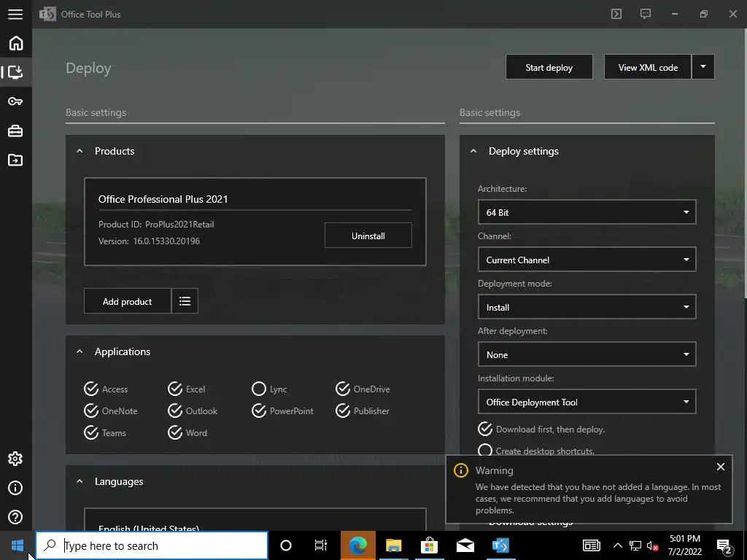Click the news and interests tray icon
The image size is (747, 560).
pos(591,545)
